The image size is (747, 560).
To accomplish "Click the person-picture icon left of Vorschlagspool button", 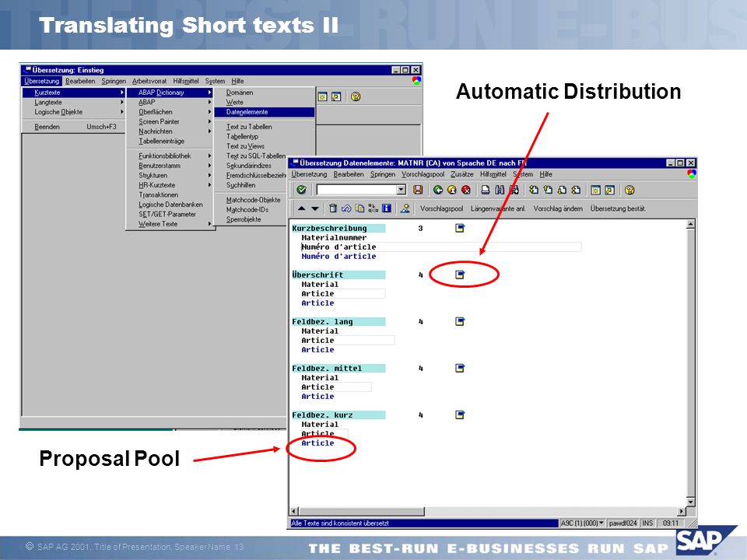I will (405, 208).
